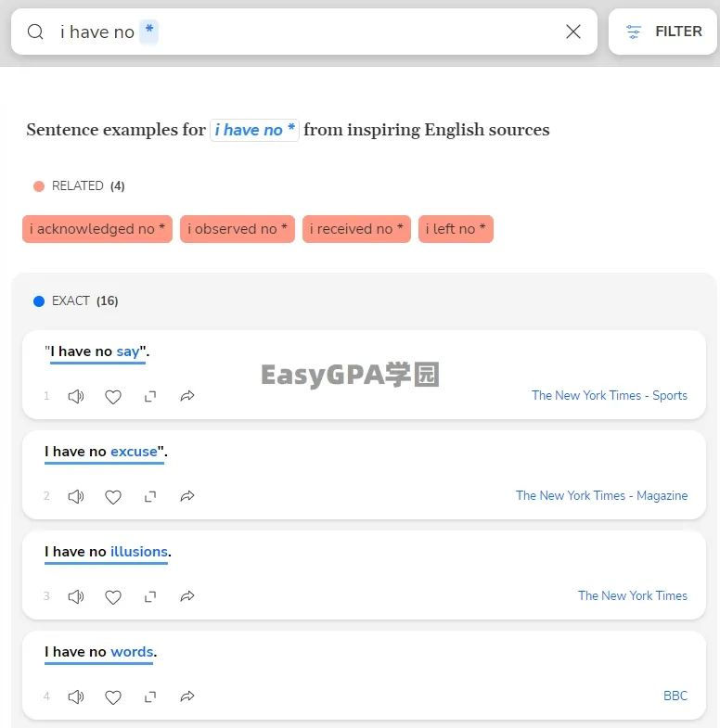This screenshot has height=728, width=720.
Task: Expand the "I have no say" result
Action: [x=150, y=397]
